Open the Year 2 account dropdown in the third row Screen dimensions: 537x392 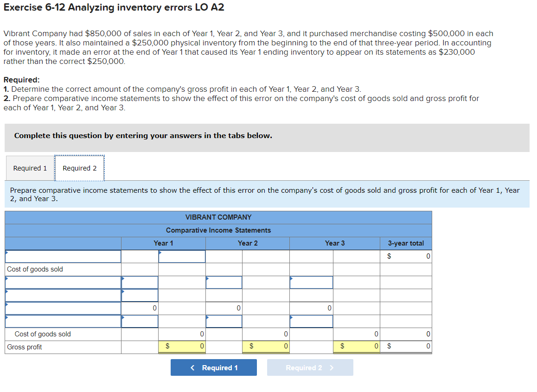[x=224, y=282]
